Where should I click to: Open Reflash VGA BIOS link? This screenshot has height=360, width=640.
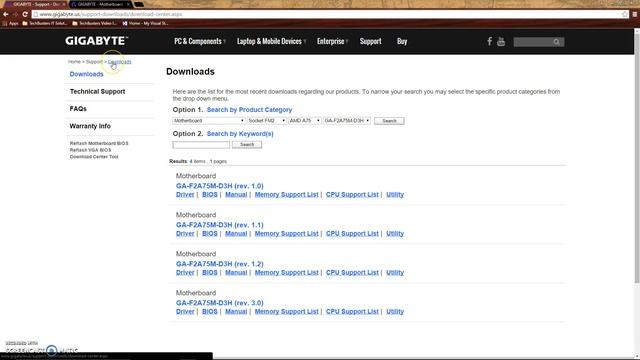tap(90, 150)
